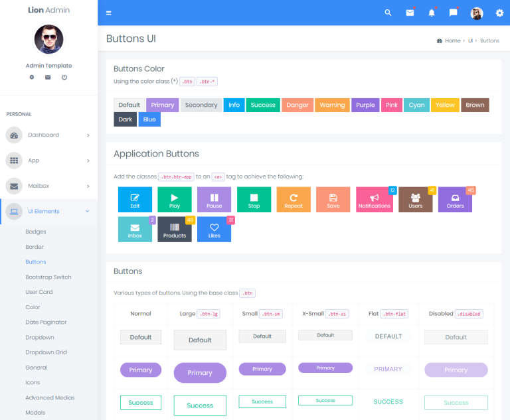Open the Border submenu item
This screenshot has width=510, height=420.
(35, 247)
